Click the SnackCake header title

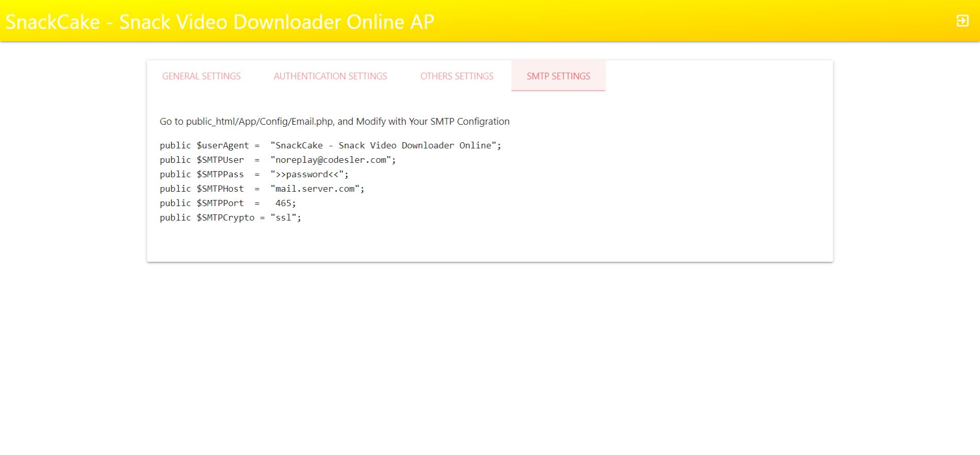[220, 22]
